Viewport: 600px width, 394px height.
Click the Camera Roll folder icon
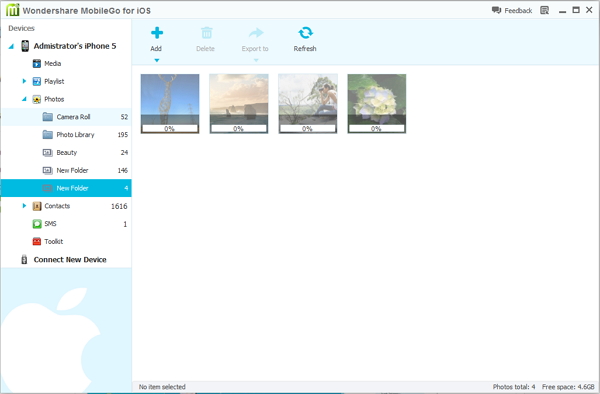point(47,117)
